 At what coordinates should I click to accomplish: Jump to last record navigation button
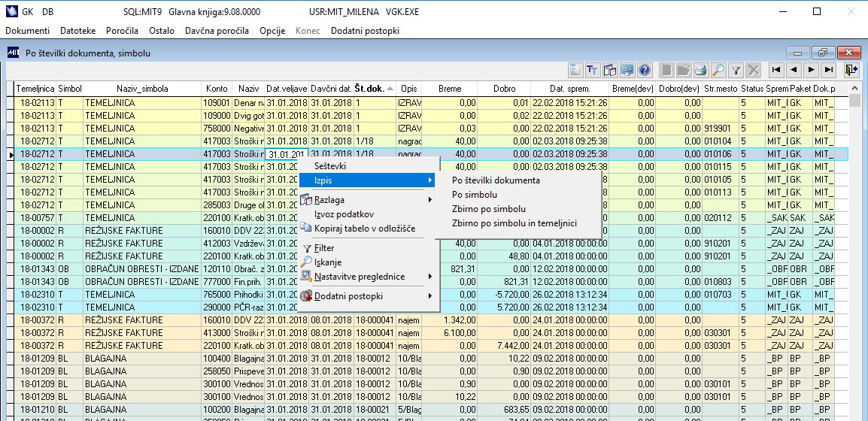tap(828, 70)
